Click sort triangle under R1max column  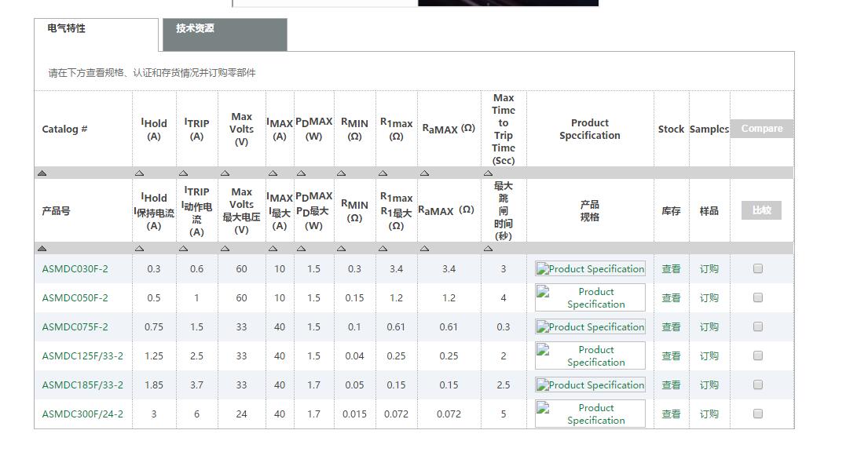point(383,173)
